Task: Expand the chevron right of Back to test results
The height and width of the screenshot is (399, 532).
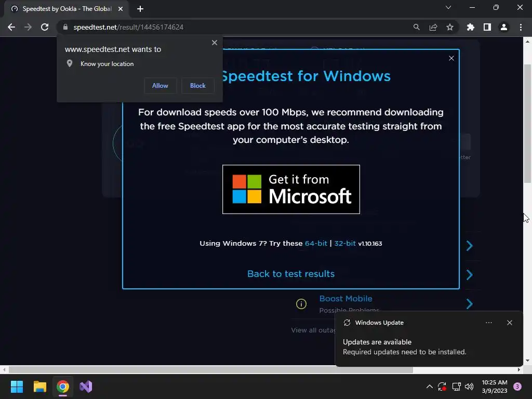Action: pos(470,274)
